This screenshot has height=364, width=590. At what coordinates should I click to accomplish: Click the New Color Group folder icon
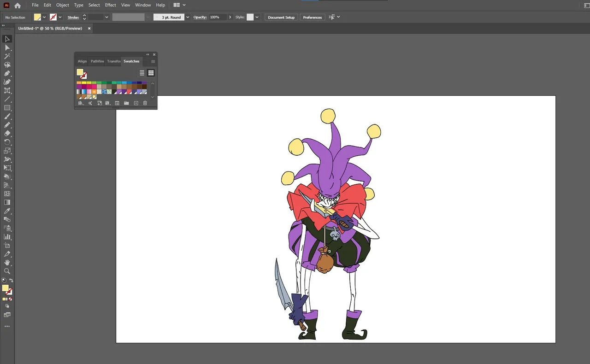pos(126,103)
